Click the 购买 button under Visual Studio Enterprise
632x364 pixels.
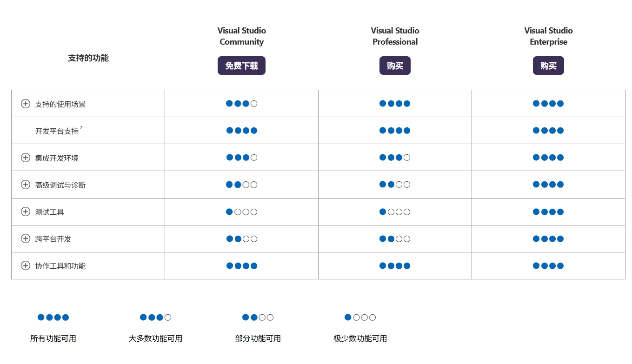coord(548,66)
